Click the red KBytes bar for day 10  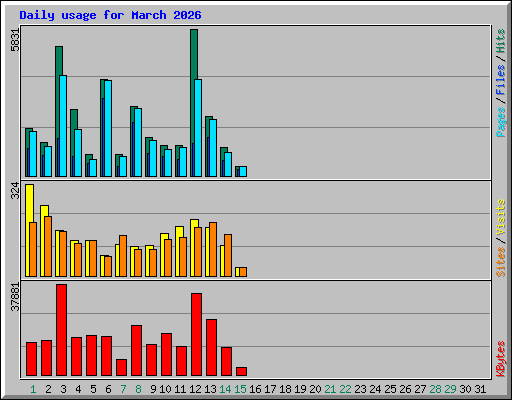point(166,355)
